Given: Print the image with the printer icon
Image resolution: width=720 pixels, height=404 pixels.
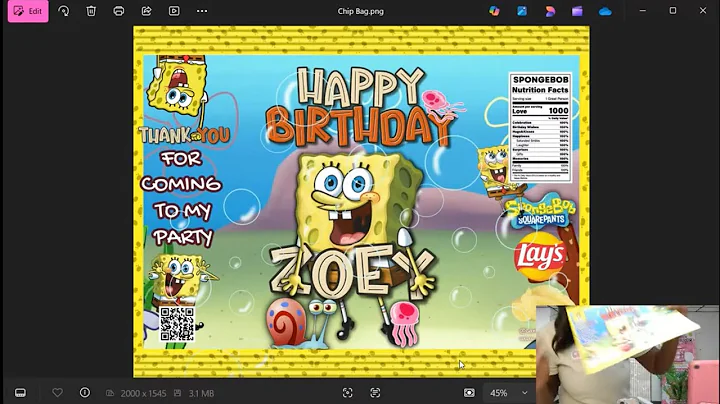Looking at the screenshot, I should 118,11.
